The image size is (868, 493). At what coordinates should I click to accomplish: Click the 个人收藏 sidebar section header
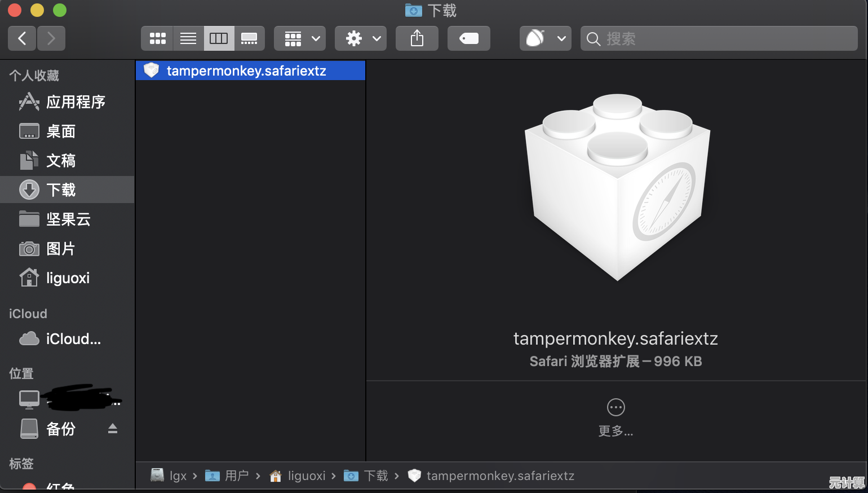[34, 76]
